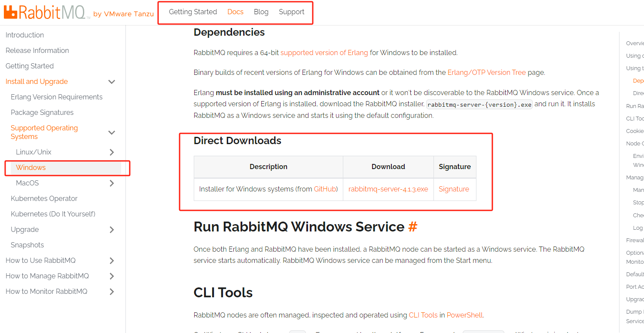This screenshot has height=333, width=644.
Task: Download rabbitmq-server-4.1.3.exe installer
Action: pos(388,189)
